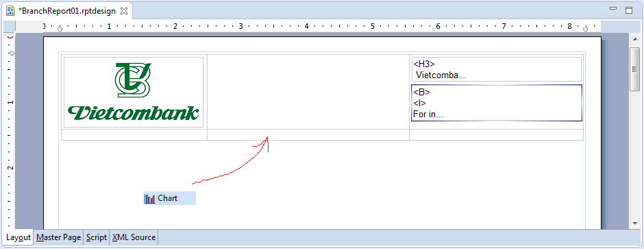Image resolution: width=644 pixels, height=249 pixels.
Task: Minimize the editor pane
Action: pyautogui.click(x=613, y=9)
